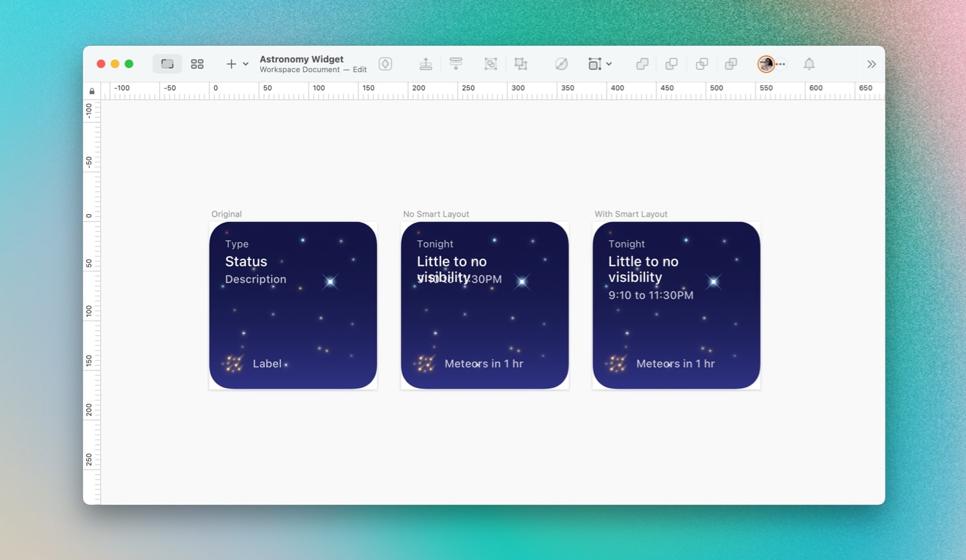Screen dimensions: 966x560
Task: Switch to the canvas view mode
Action: (167, 64)
